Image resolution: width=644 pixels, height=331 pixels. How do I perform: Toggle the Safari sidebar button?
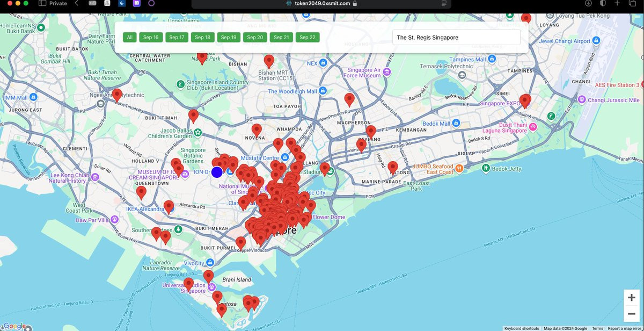[x=42, y=3]
